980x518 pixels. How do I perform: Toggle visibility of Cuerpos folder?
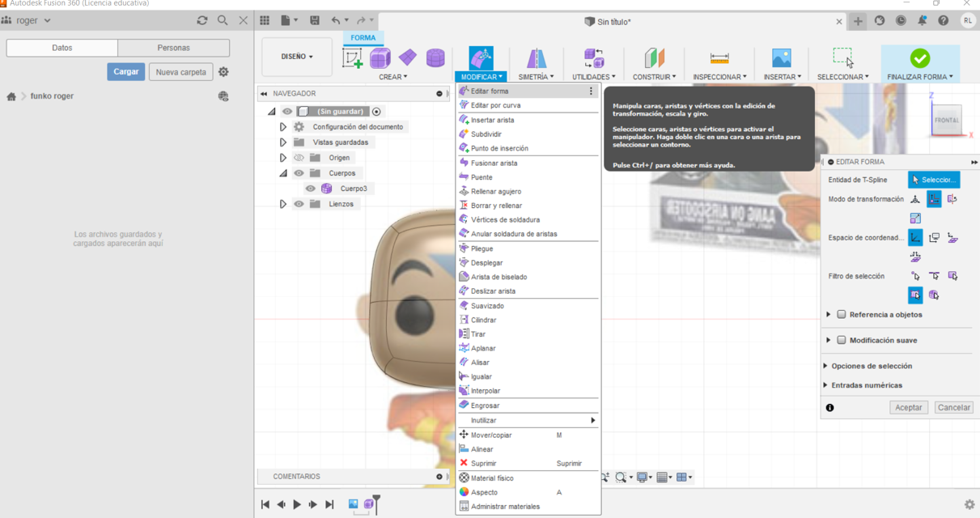[x=299, y=173]
